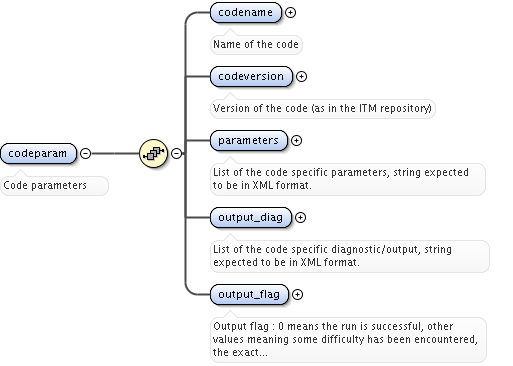Click the ITM repository version annotation
This screenshot has width=513, height=366.
(x=323, y=108)
